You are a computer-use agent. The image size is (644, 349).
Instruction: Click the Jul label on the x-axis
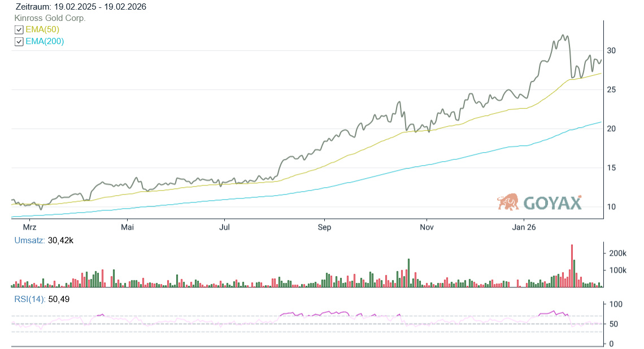225,227
